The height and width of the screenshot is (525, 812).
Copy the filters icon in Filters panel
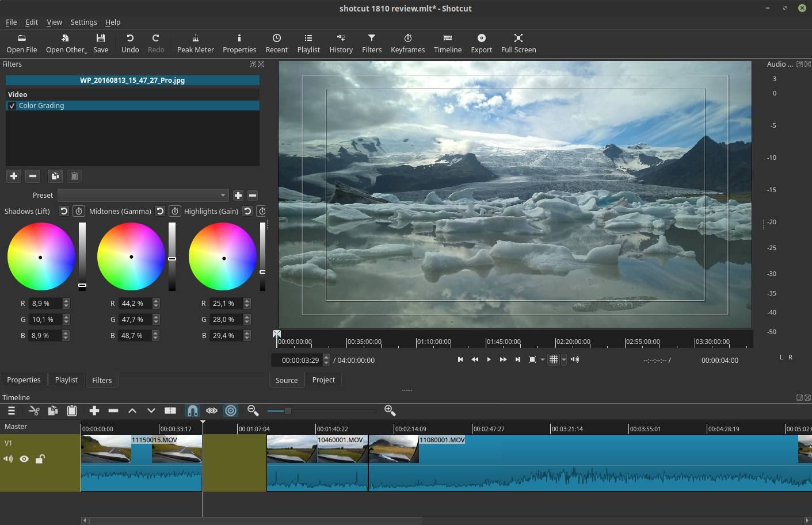tap(55, 176)
